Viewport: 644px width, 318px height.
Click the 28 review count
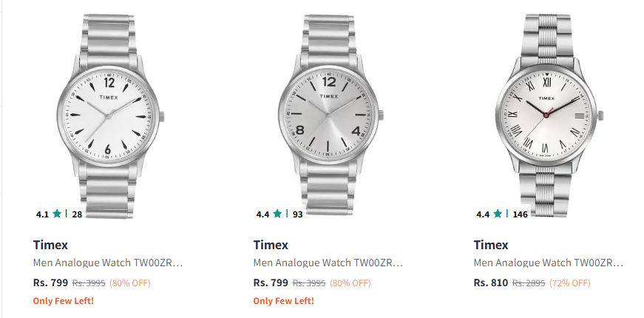coord(77,214)
